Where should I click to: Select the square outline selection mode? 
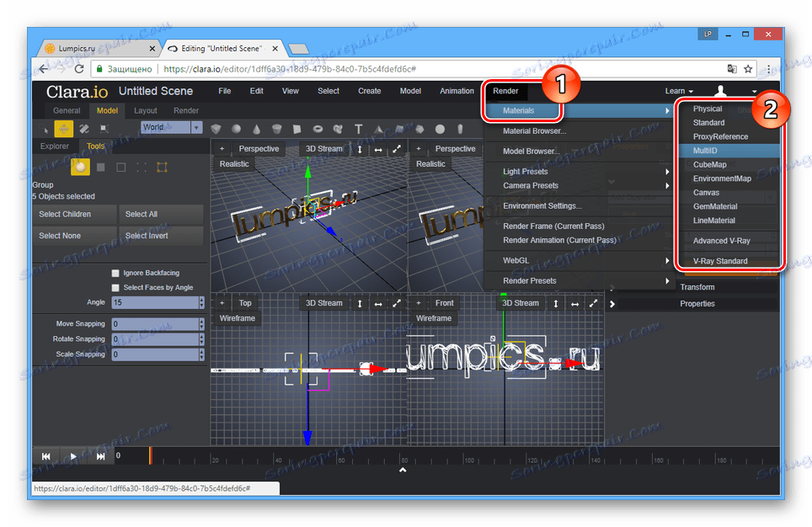point(121,167)
